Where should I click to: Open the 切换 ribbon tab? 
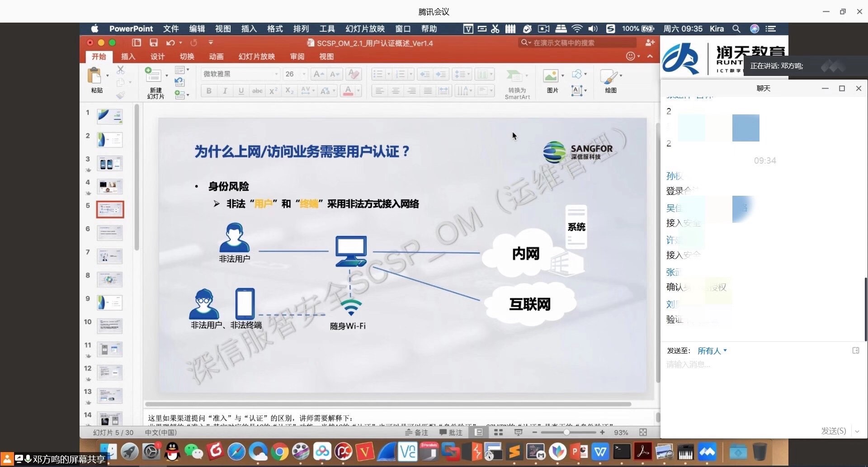tap(187, 57)
